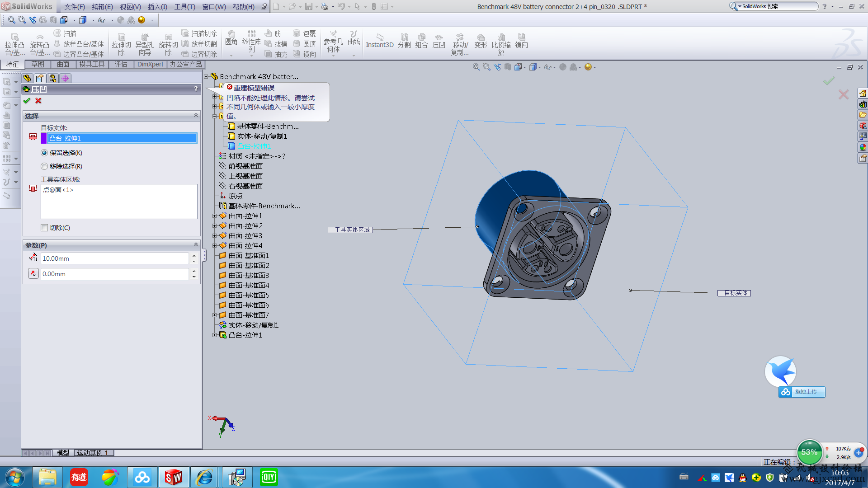868x488 pixels.
Task: Click the Windows Start button
Action: 14,477
